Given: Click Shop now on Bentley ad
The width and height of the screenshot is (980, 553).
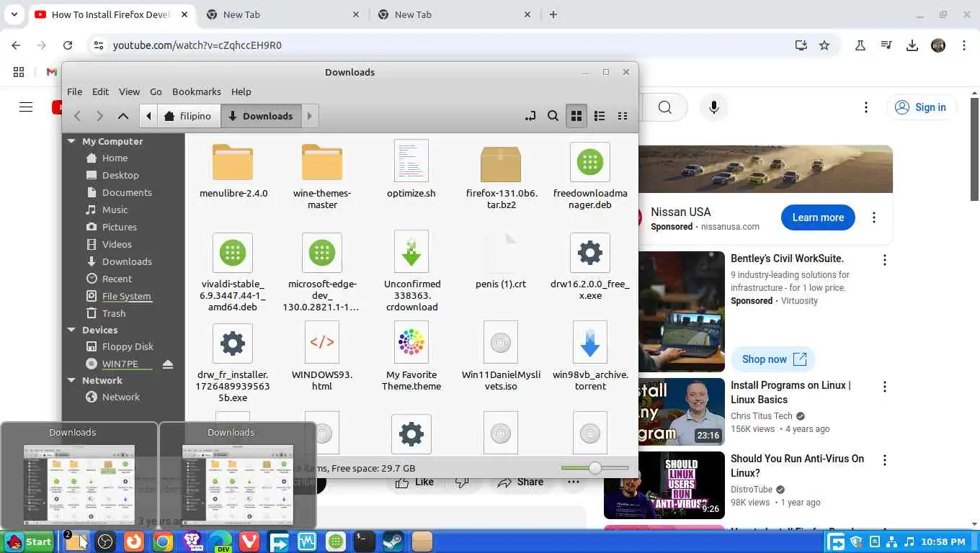Looking at the screenshot, I should coord(773,359).
